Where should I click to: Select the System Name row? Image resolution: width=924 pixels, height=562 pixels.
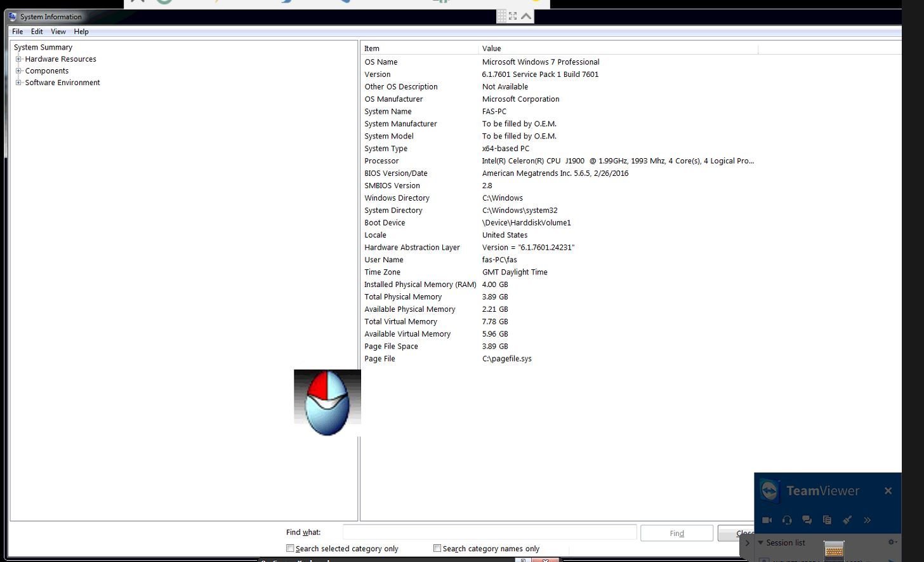[559, 112]
